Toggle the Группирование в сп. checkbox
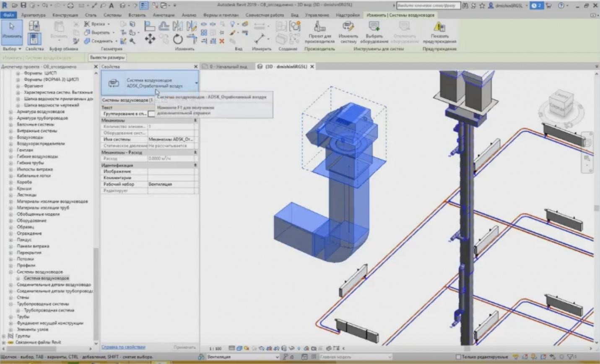Viewport: 600px width, 364px height. [x=152, y=114]
